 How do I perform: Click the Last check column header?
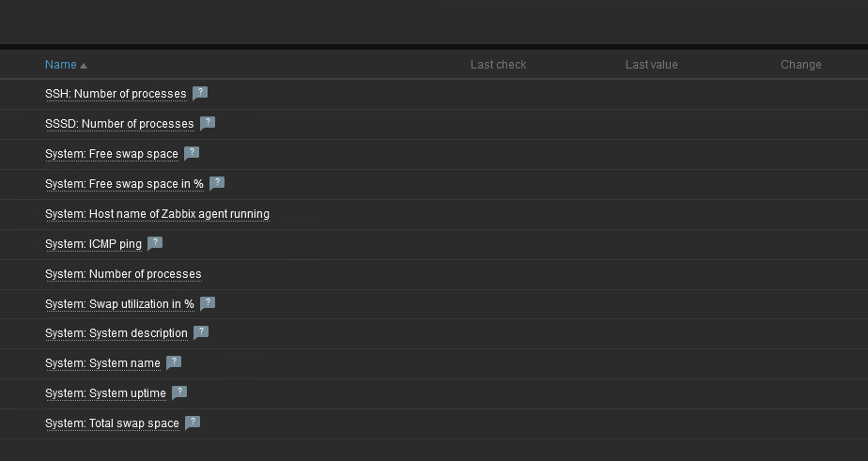[498, 65]
